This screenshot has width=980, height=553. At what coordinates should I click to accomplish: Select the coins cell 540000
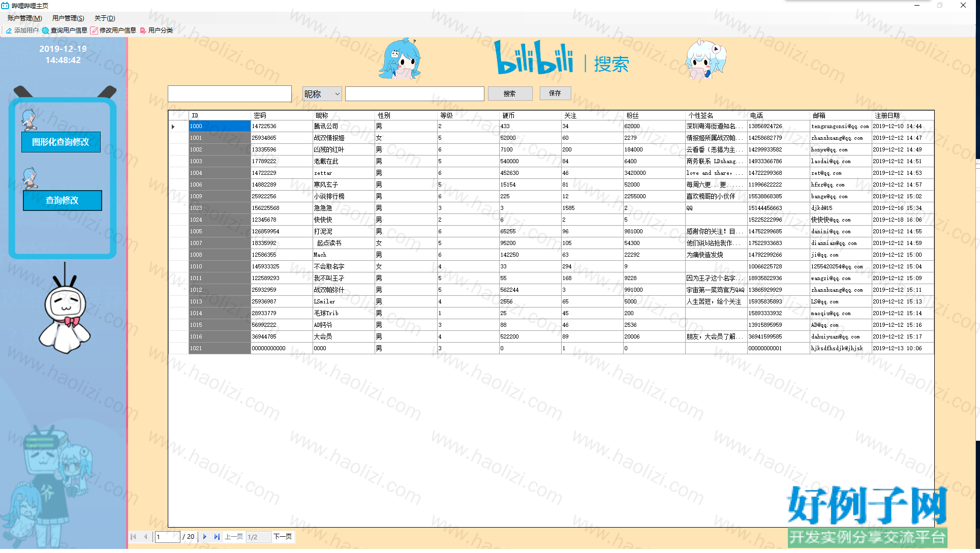pos(530,162)
